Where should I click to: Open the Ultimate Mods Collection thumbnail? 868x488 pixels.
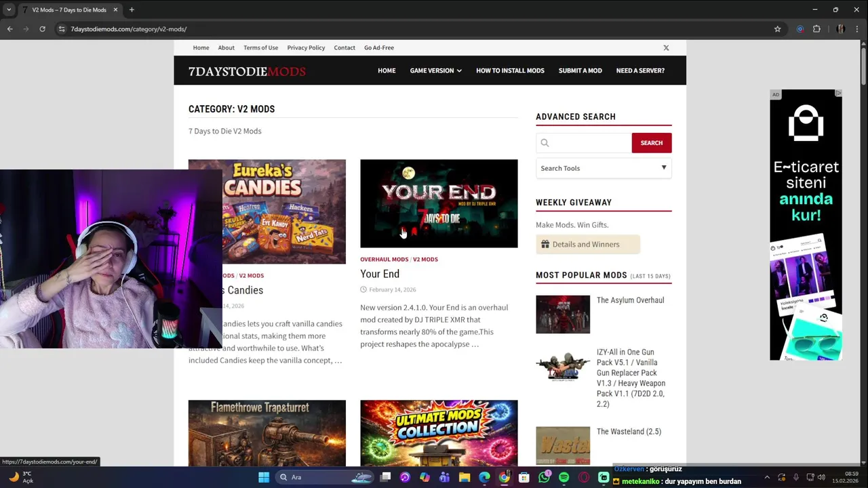click(x=439, y=432)
